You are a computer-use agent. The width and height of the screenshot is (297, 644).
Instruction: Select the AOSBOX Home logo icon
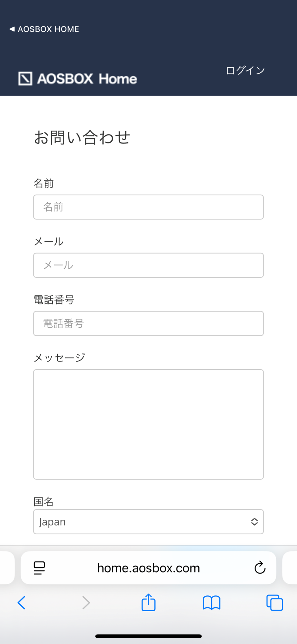[x=25, y=79]
